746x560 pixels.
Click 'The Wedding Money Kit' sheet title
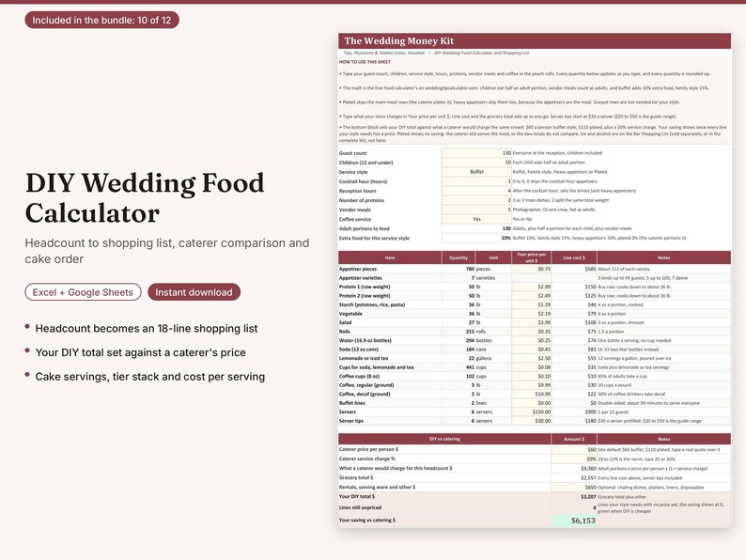(x=398, y=41)
